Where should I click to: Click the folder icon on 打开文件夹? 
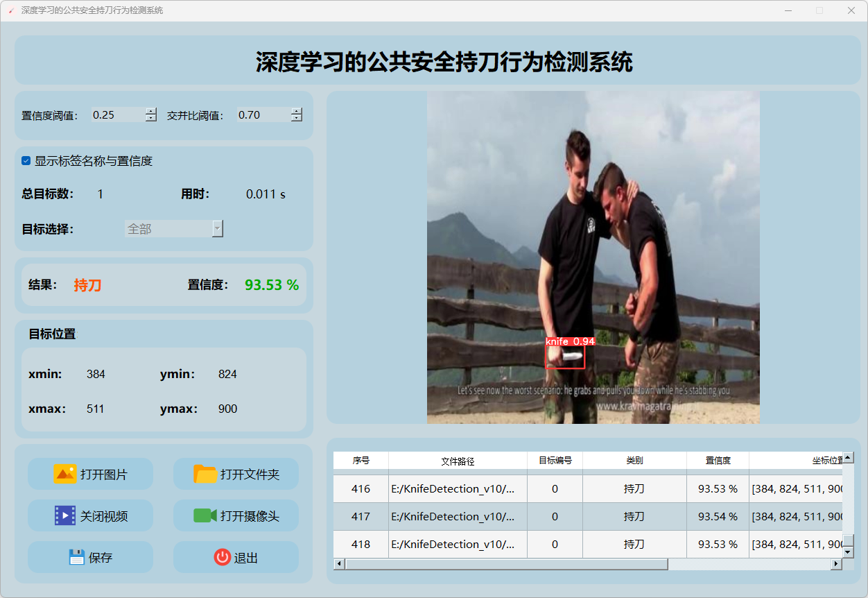coord(205,474)
